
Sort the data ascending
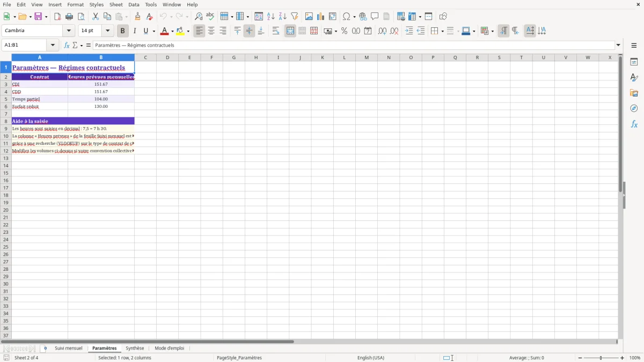271,17
